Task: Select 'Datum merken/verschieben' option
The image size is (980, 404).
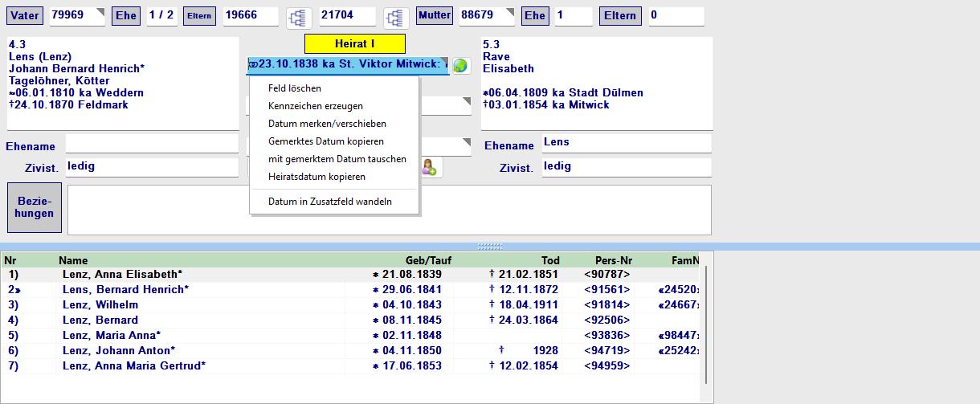Action: point(327,124)
